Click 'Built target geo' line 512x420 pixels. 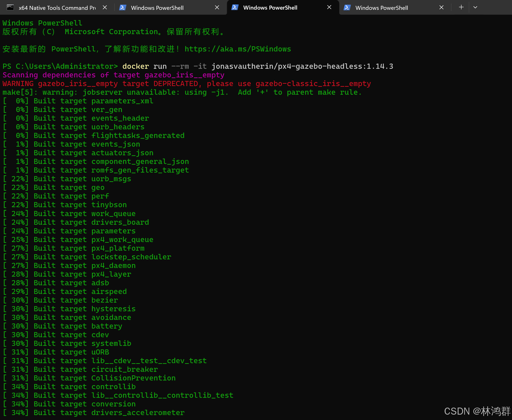click(54, 188)
